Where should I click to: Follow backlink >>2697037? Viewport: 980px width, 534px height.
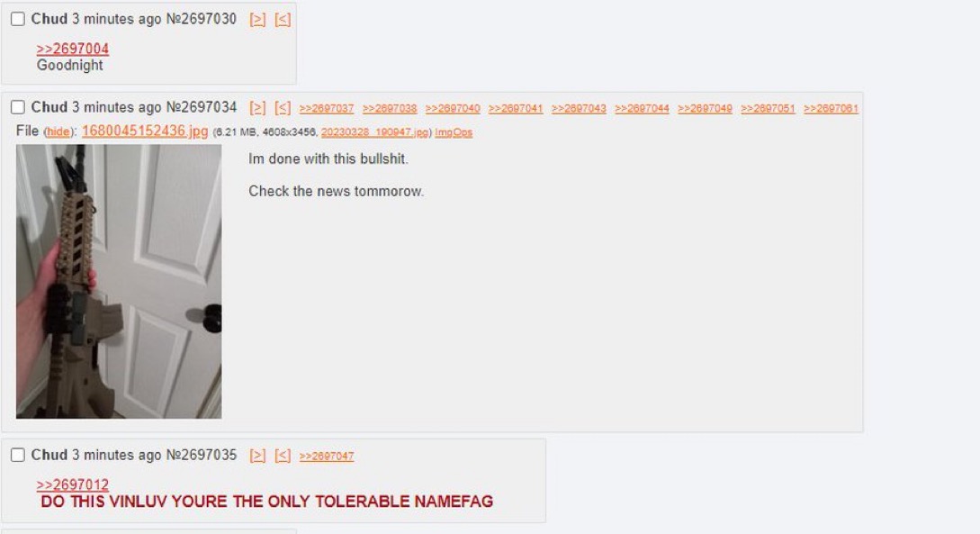click(x=327, y=108)
